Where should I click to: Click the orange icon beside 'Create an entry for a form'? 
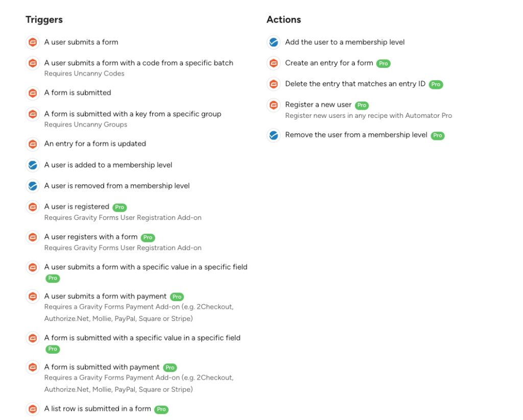(x=274, y=63)
